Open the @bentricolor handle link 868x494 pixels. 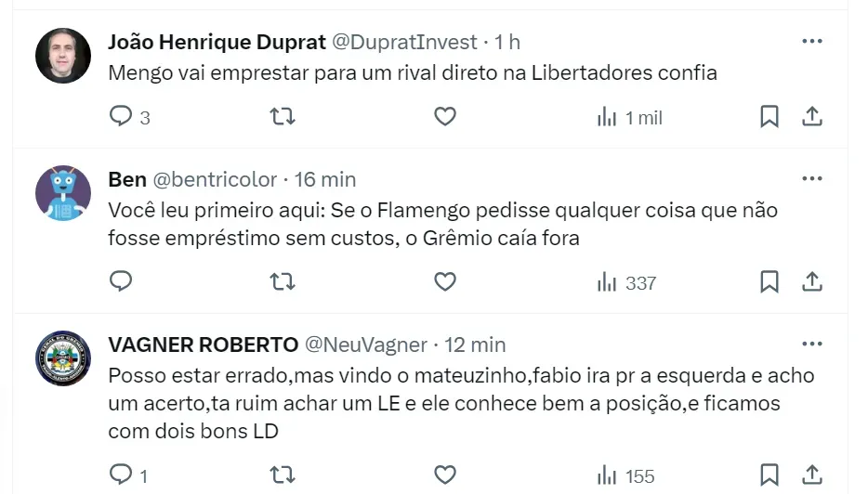(x=214, y=179)
